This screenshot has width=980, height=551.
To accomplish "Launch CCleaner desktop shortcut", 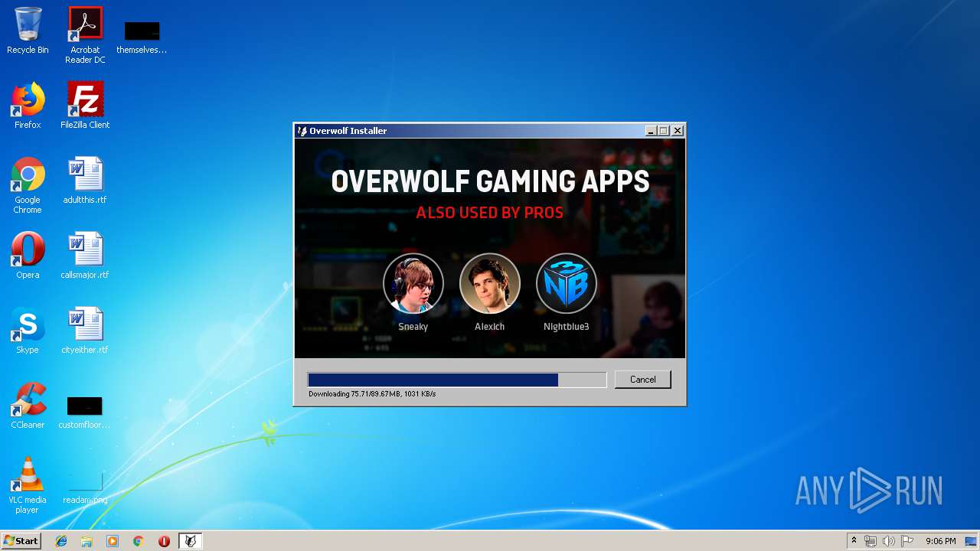I will [28, 406].
